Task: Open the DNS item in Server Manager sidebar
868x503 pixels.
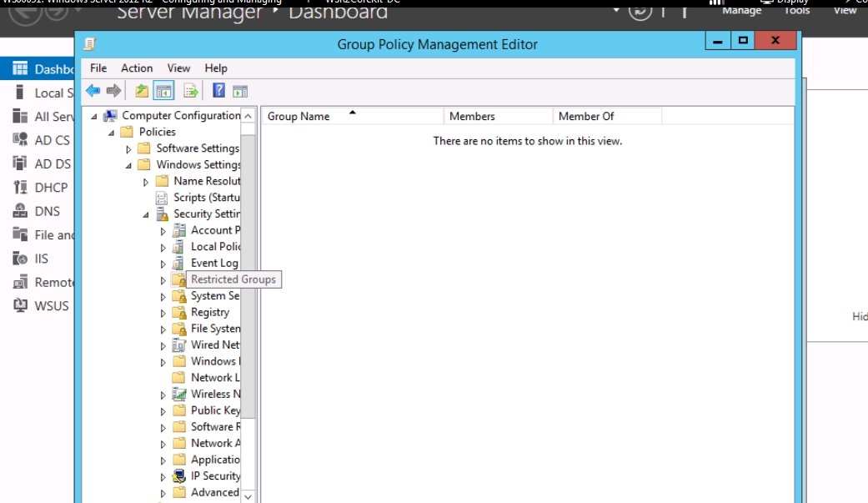Action: pyautogui.click(x=47, y=211)
